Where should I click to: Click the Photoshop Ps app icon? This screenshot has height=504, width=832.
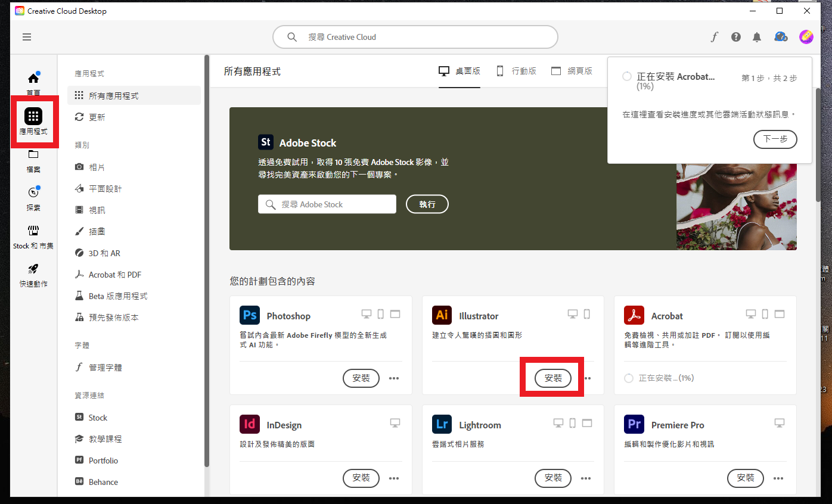pos(249,315)
